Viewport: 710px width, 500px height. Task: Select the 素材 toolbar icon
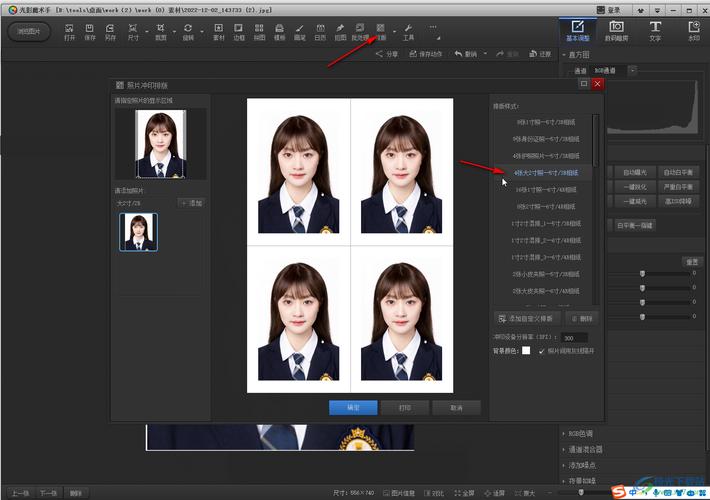(x=219, y=31)
